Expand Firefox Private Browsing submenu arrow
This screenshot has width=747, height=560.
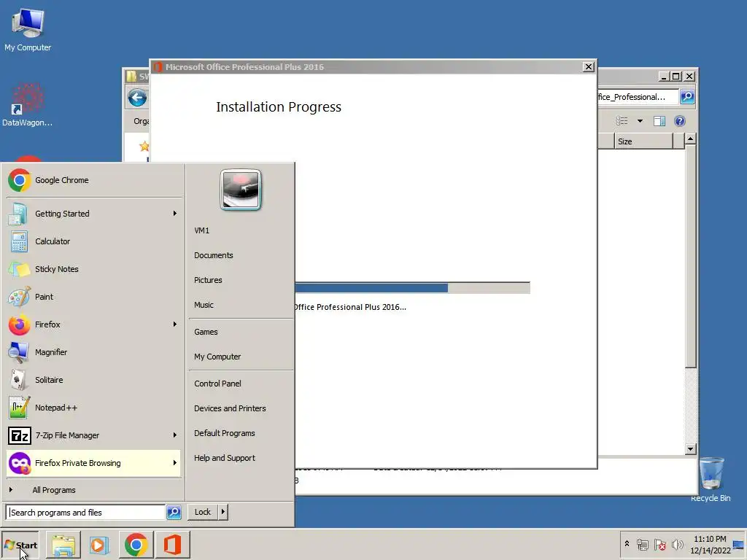175,463
